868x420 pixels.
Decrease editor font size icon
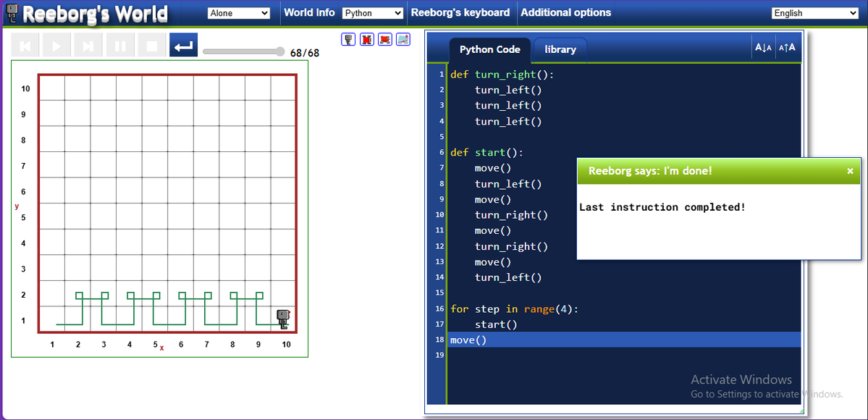(x=763, y=48)
